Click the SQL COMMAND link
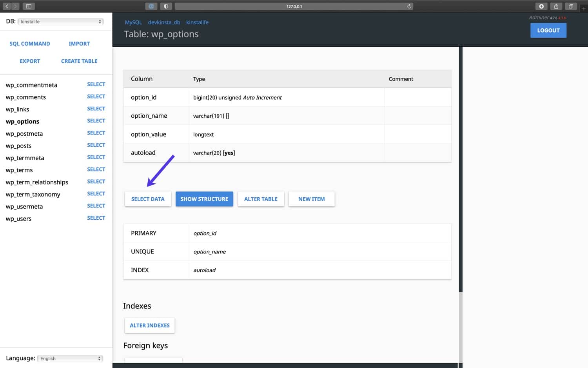 point(30,44)
